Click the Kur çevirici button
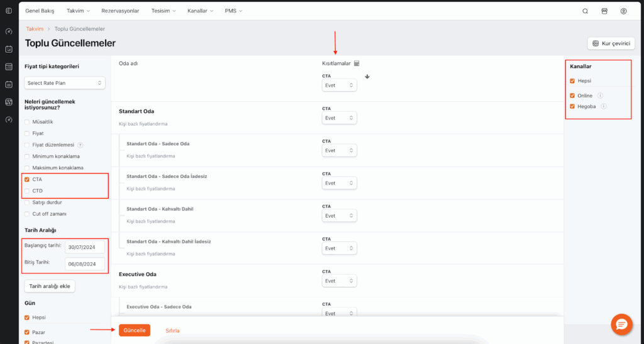Screen dimensions: 644x344 (x=611, y=43)
